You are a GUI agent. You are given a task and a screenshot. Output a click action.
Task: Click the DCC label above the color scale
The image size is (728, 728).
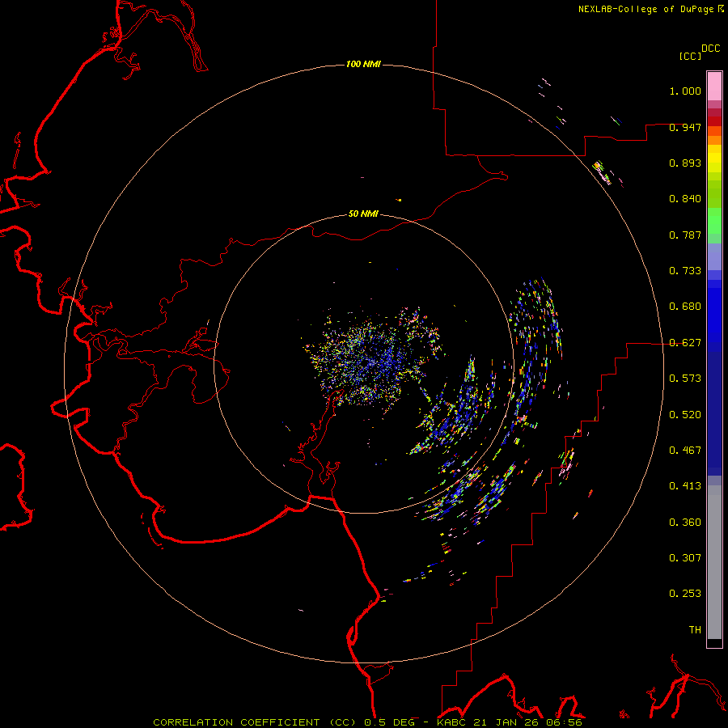point(710,49)
